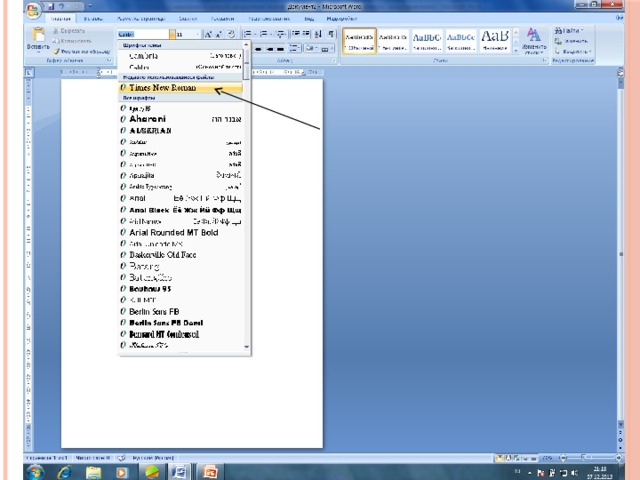This screenshot has height=480, width=640.
Task: Decrease the paragraph indent
Action: pyautogui.click(x=296, y=34)
